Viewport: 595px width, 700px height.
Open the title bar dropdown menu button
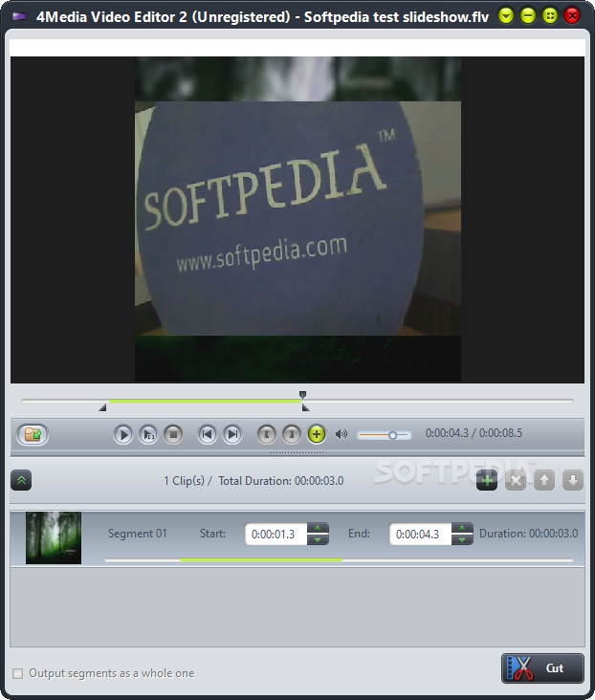506,16
